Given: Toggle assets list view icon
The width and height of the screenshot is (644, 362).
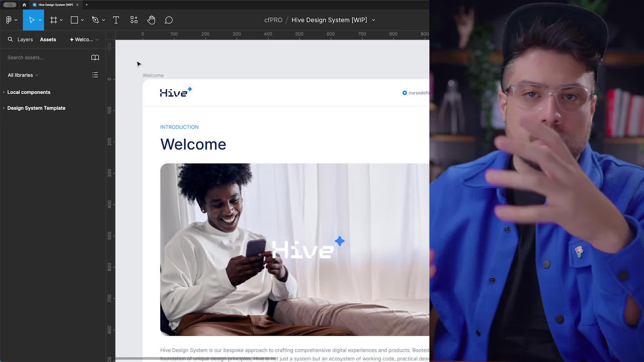Looking at the screenshot, I should coord(95,75).
